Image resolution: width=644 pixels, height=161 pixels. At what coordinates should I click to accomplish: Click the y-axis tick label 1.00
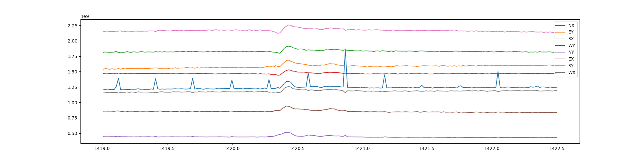[72, 103]
